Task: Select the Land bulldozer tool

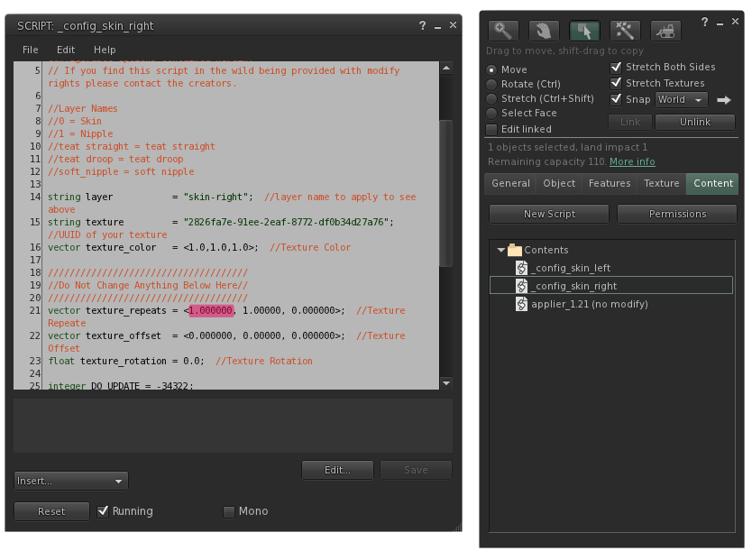Action: [665, 31]
